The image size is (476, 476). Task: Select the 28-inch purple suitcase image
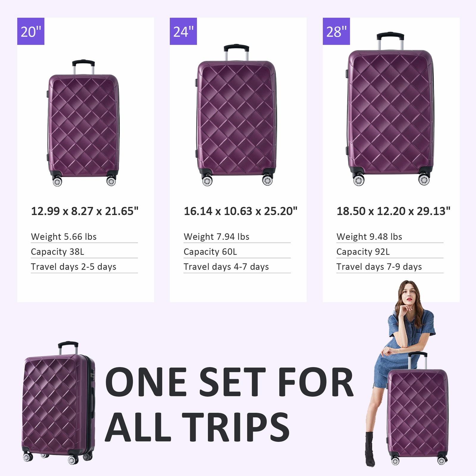390,109
